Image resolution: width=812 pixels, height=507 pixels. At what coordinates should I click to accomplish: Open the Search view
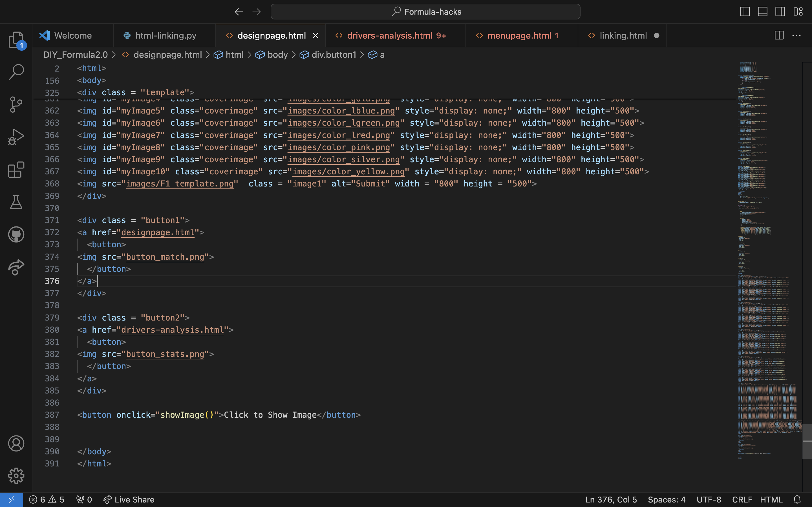coord(16,72)
